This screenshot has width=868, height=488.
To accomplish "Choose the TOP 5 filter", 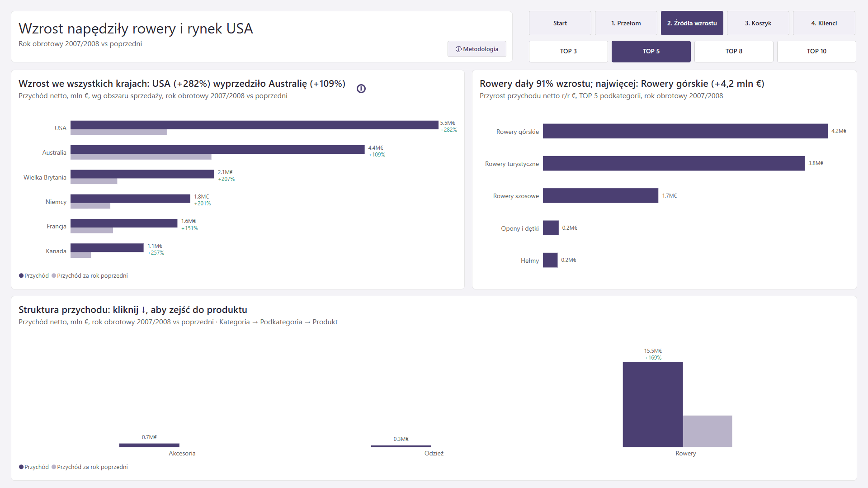I will (x=651, y=52).
